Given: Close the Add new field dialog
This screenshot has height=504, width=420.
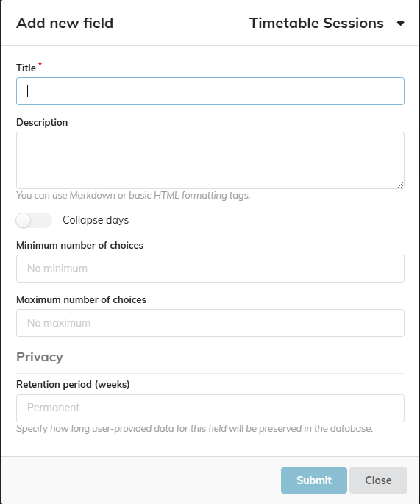Looking at the screenshot, I should [x=378, y=480].
